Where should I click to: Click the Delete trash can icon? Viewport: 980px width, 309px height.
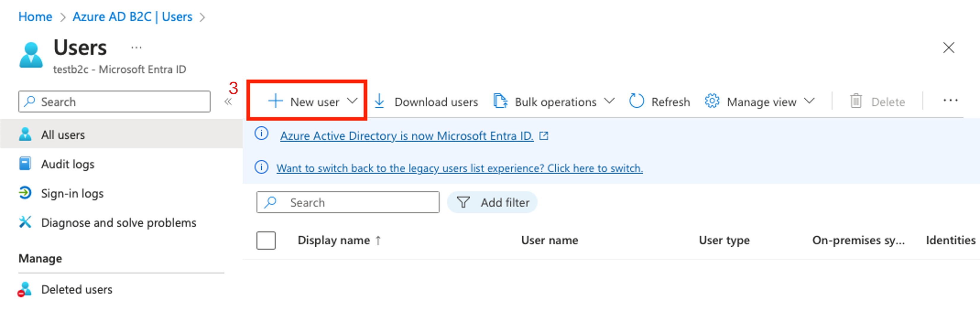pos(856,101)
